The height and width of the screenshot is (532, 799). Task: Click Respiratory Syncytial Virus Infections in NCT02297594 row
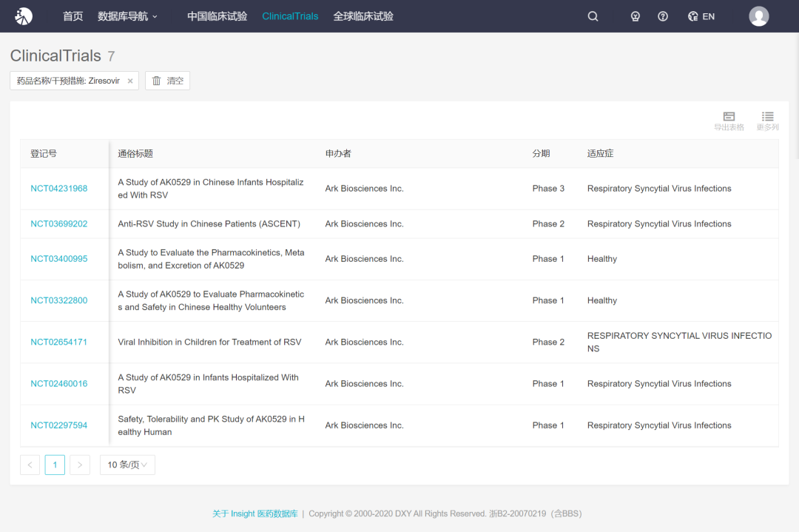click(659, 425)
